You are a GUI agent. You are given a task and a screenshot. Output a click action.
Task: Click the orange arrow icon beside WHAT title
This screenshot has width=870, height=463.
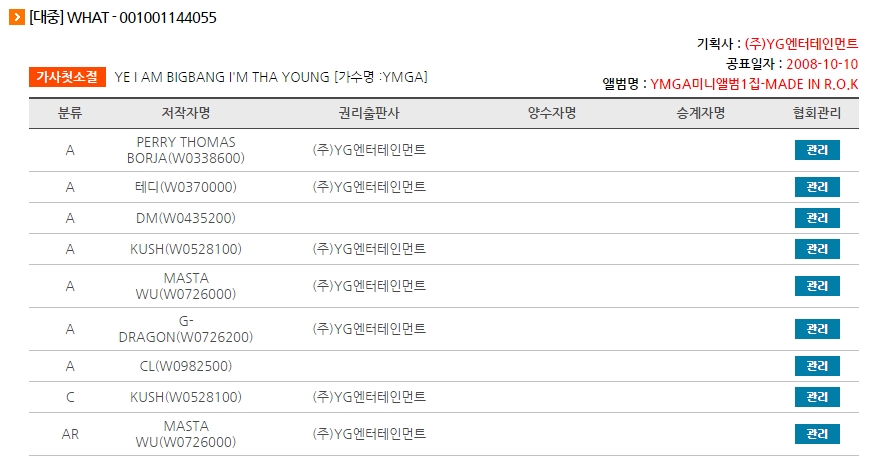point(17,17)
